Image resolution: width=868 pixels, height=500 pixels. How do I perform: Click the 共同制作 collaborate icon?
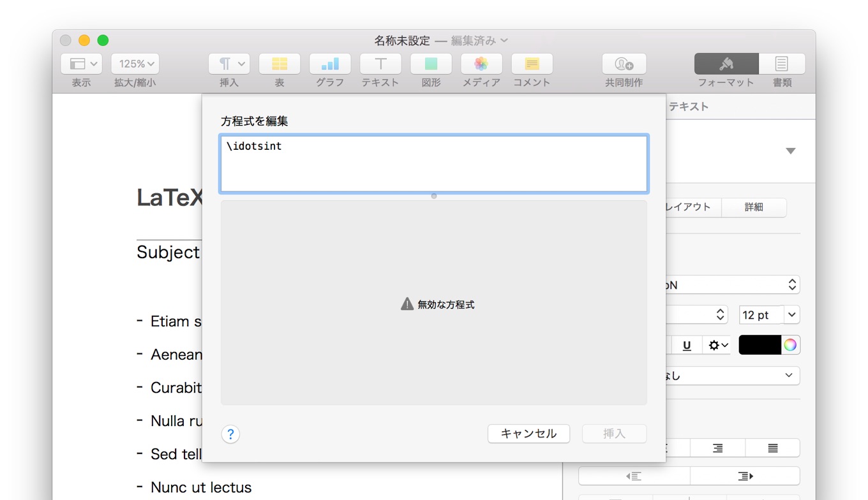point(624,64)
